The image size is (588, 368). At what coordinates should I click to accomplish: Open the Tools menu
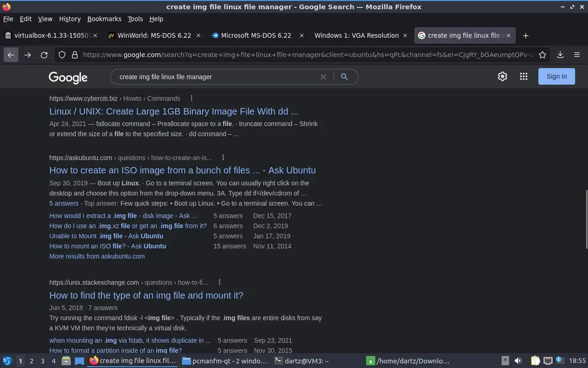coord(135,19)
